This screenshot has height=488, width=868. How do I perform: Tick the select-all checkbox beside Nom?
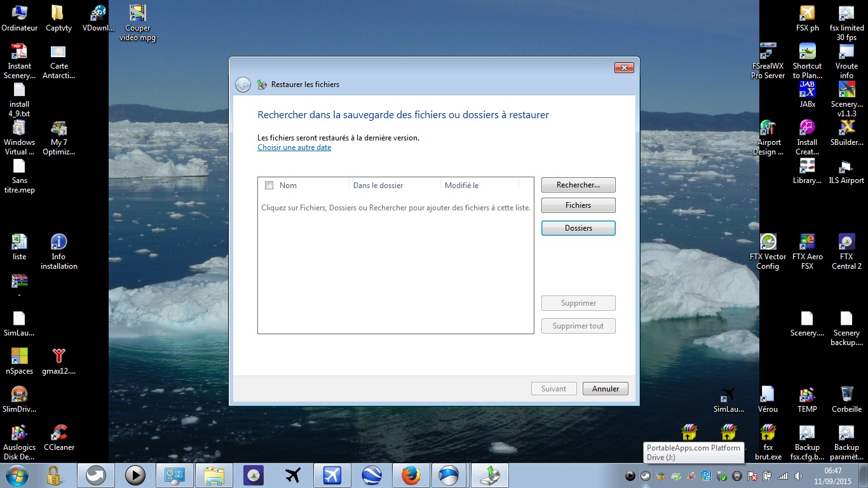click(269, 186)
